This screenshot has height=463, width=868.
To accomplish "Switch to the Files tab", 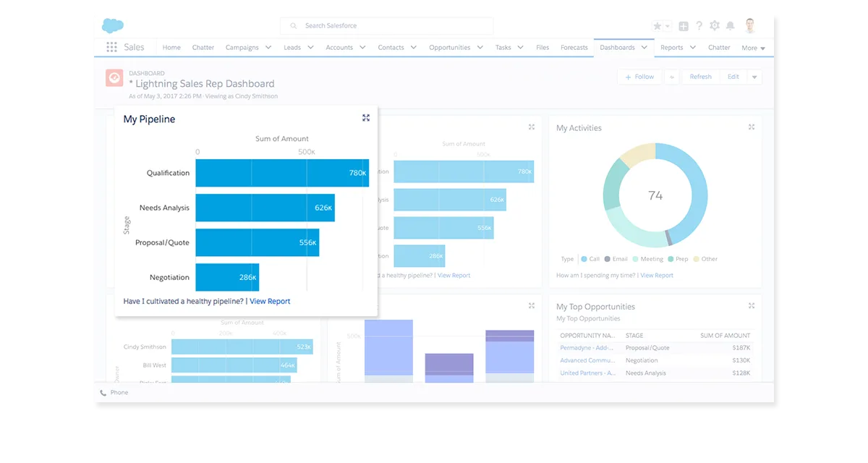I will point(542,48).
